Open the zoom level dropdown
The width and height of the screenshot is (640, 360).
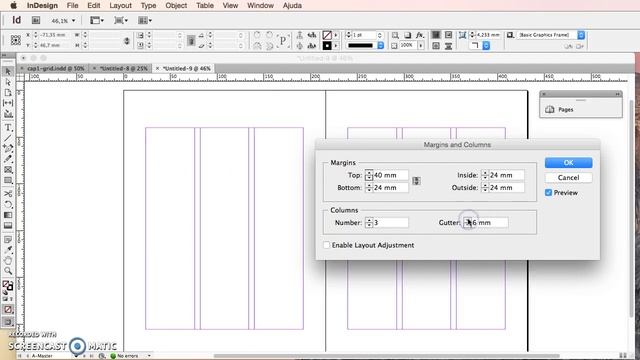(x=73, y=20)
